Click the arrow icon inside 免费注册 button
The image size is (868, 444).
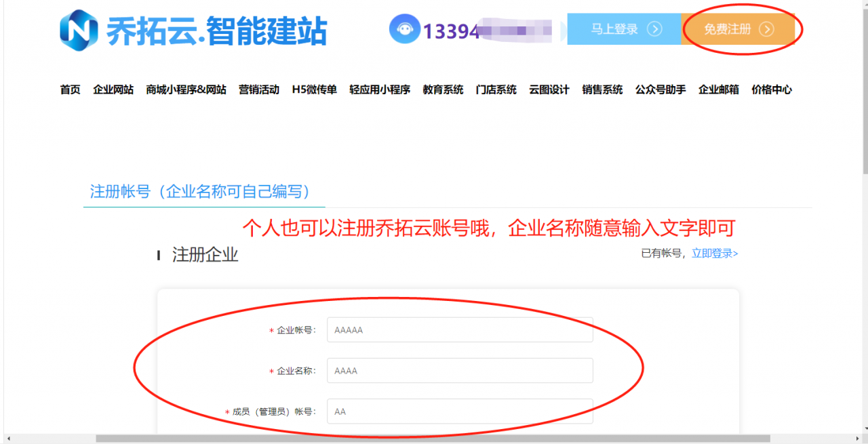coord(766,29)
